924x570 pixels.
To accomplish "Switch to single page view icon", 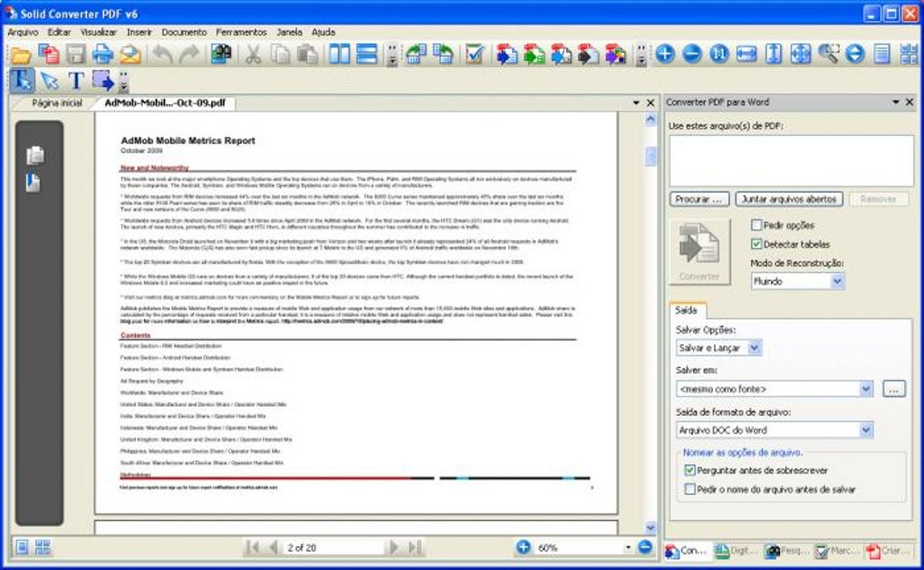I will point(22,547).
